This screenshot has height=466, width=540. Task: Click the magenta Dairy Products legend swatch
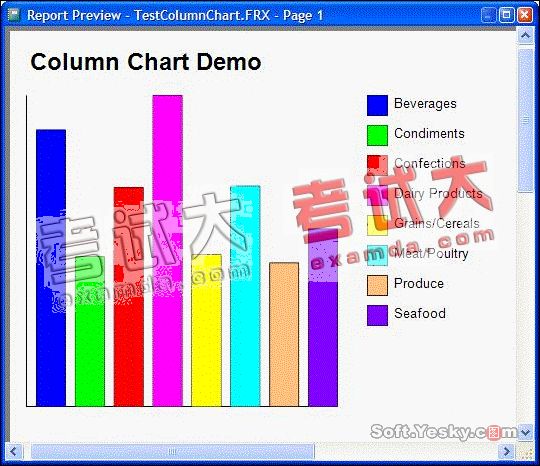pos(377,195)
